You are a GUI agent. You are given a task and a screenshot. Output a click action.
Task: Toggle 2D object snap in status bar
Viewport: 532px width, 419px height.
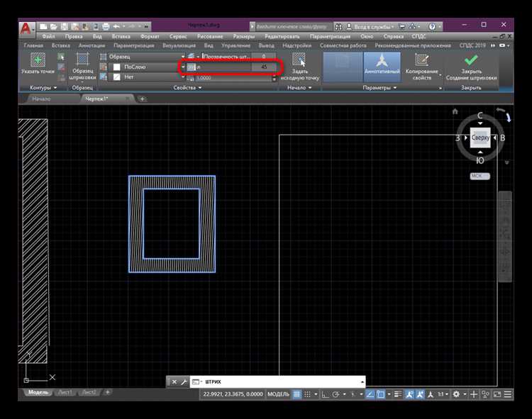[x=381, y=394]
